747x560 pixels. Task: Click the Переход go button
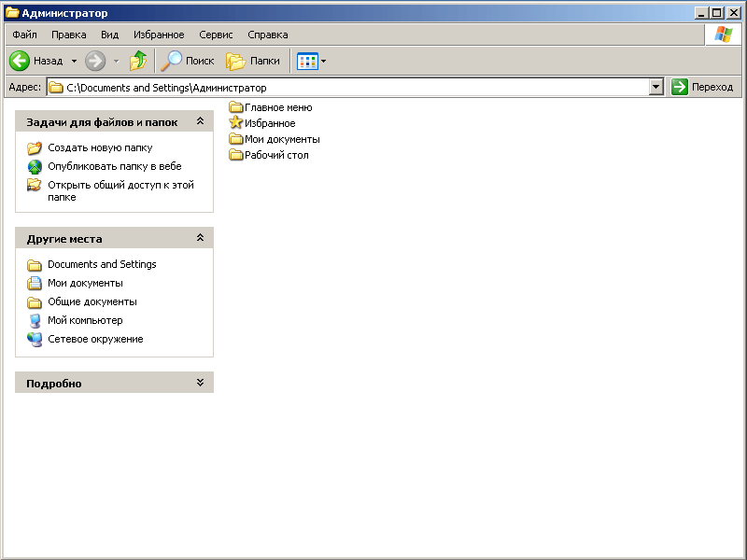coord(702,87)
